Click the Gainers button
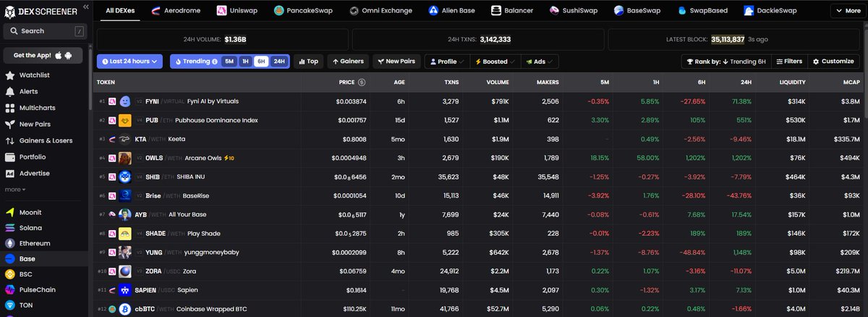 pos(348,62)
